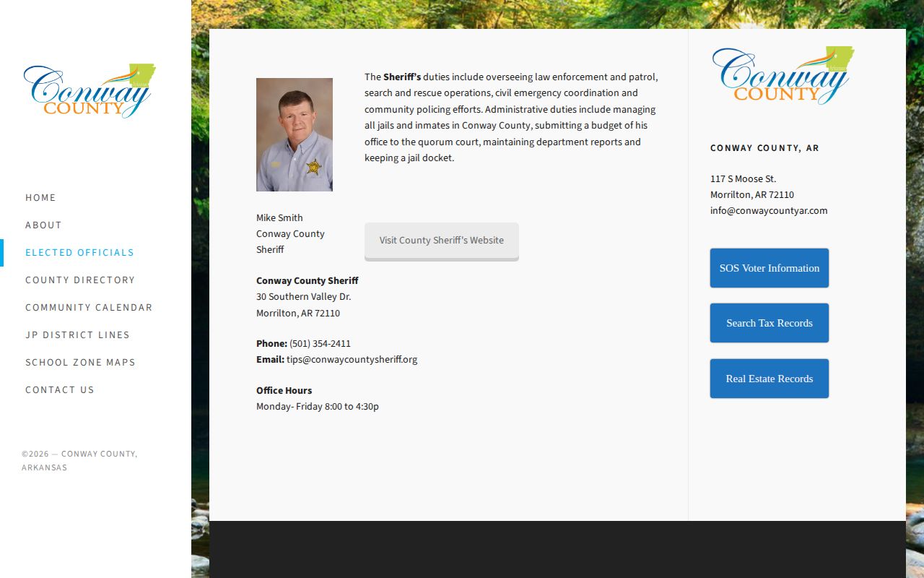Click the Conway County Sheriff address heading
The height and width of the screenshot is (578, 924).
(308, 280)
